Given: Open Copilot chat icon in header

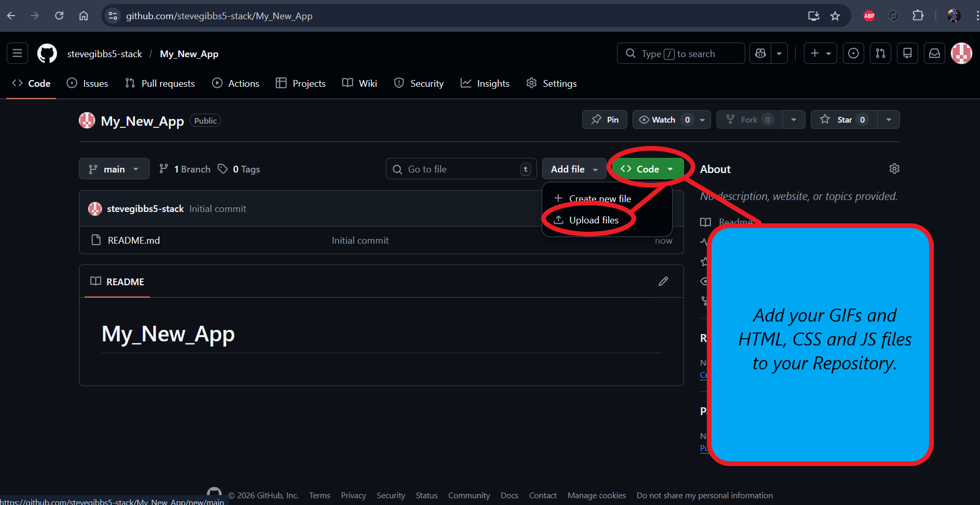Looking at the screenshot, I should [x=760, y=54].
